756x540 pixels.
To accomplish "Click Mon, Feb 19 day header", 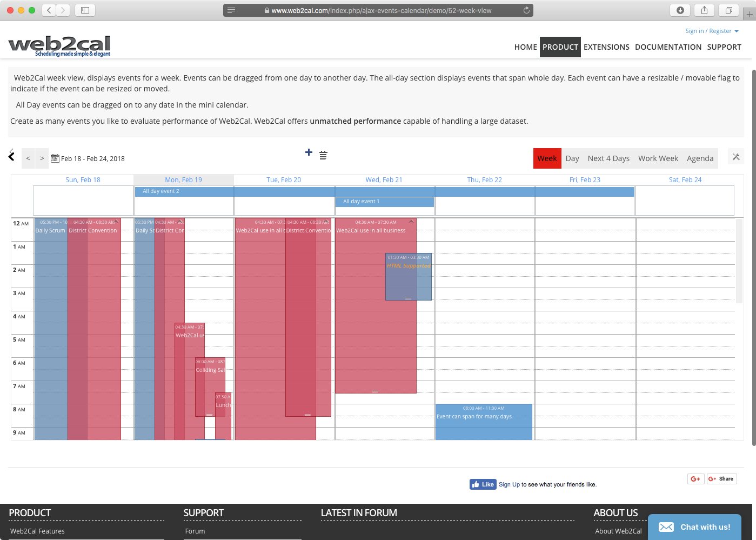I will pyautogui.click(x=183, y=180).
